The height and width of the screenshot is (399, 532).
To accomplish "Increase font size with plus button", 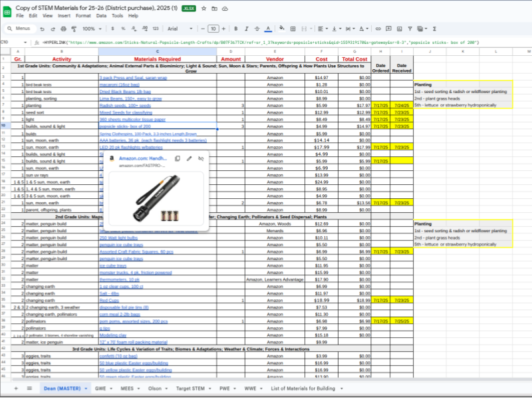I will click(223, 29).
